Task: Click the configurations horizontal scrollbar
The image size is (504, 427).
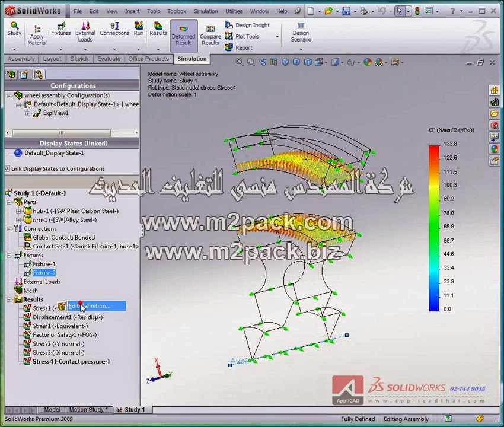Action: (61, 133)
